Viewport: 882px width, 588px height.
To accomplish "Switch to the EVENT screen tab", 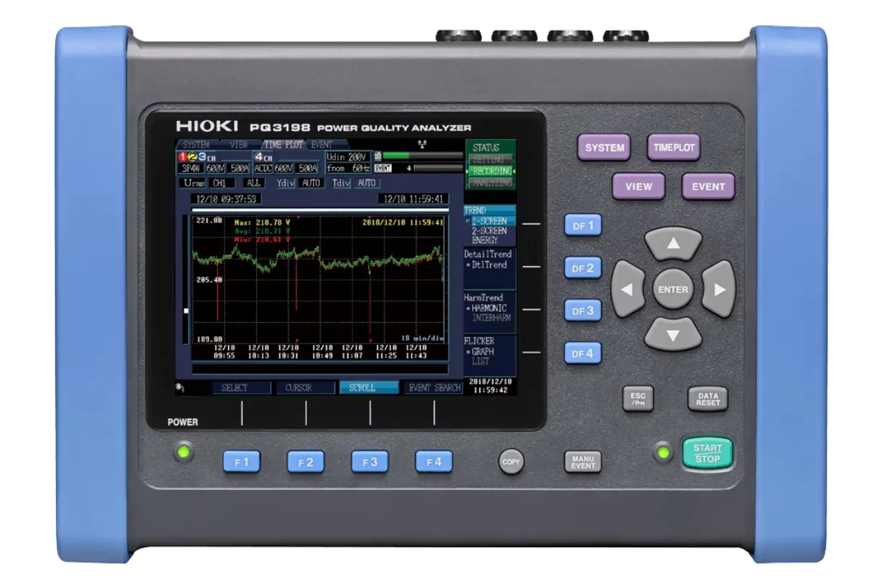I will pos(322,144).
